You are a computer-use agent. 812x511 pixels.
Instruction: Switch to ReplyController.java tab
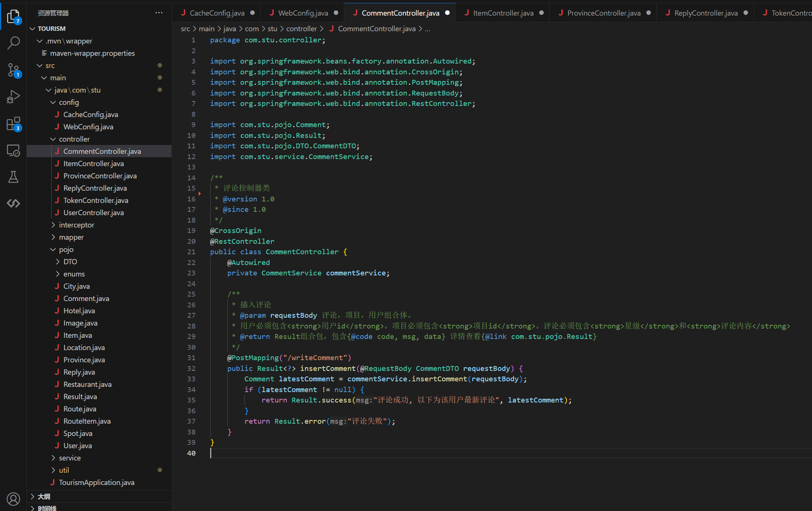coord(705,13)
